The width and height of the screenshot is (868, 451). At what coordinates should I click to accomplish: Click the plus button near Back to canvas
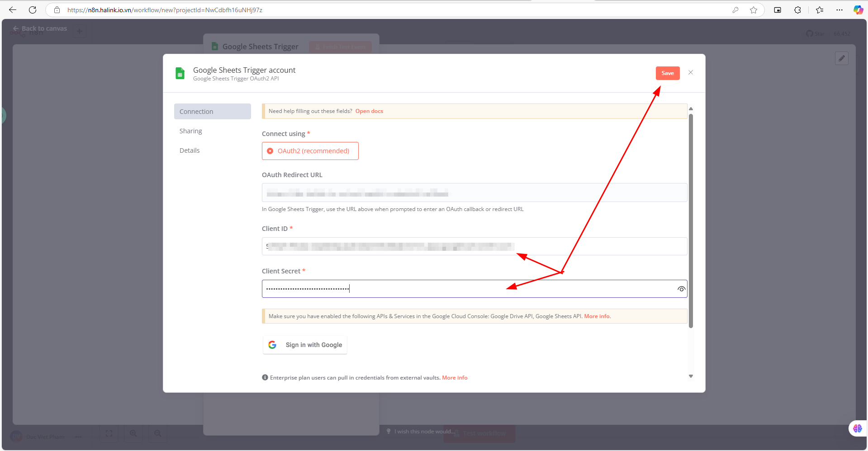click(x=80, y=31)
